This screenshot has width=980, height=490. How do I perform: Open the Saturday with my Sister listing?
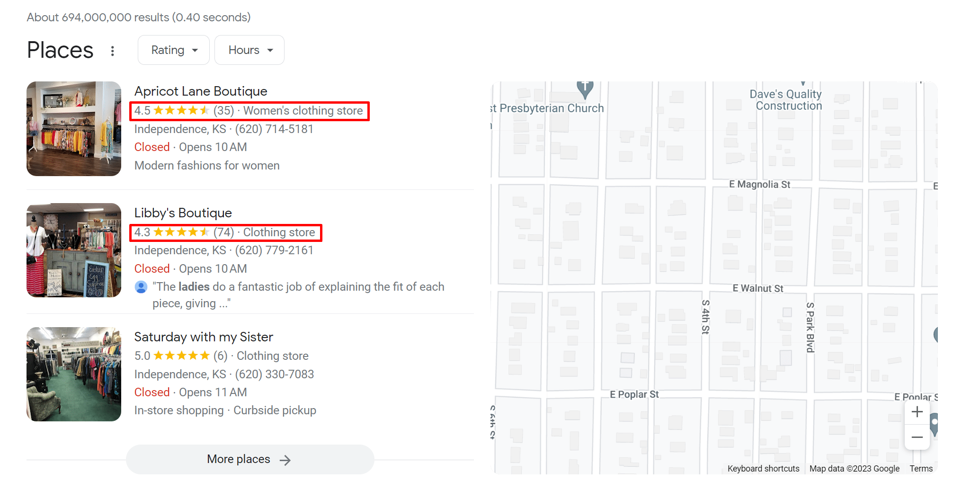204,337
